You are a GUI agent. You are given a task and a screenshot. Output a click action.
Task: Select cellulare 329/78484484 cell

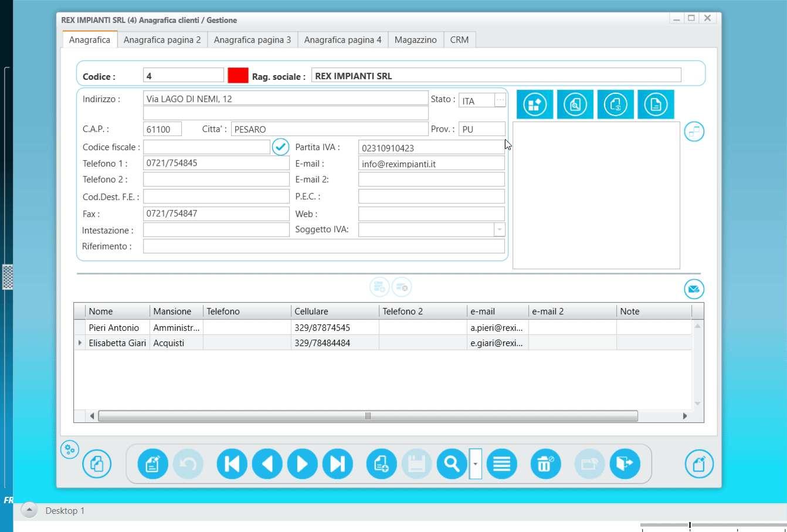point(335,343)
